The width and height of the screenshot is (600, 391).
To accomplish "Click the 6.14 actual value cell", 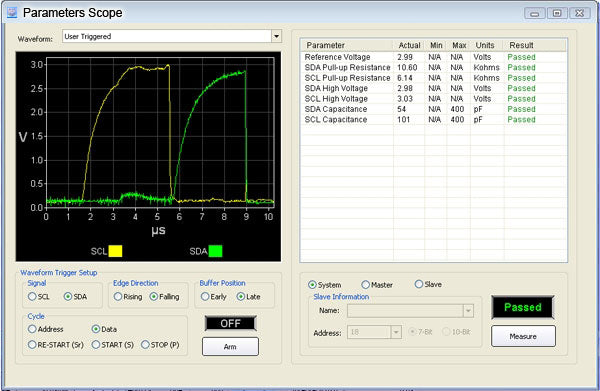I will [408, 78].
